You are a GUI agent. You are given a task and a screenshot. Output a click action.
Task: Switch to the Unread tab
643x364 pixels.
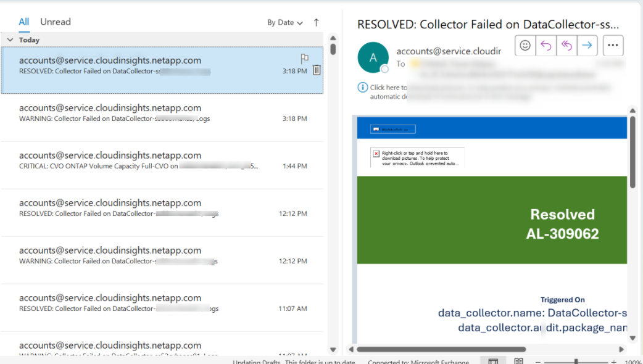[x=56, y=22]
